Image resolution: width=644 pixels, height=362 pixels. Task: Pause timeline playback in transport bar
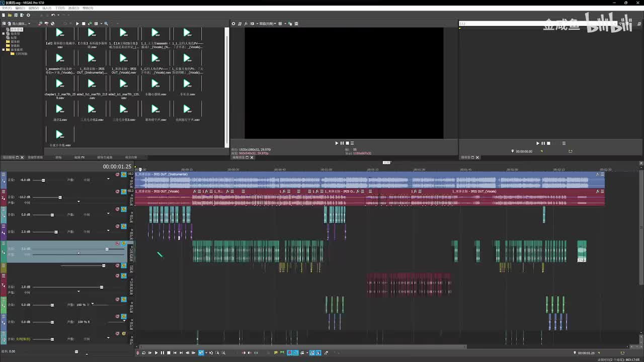[x=162, y=353]
